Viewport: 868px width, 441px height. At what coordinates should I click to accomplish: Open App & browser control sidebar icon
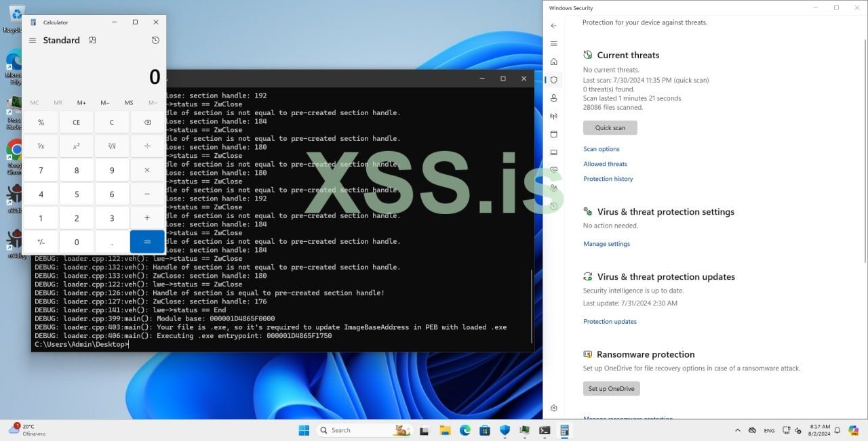[553, 134]
